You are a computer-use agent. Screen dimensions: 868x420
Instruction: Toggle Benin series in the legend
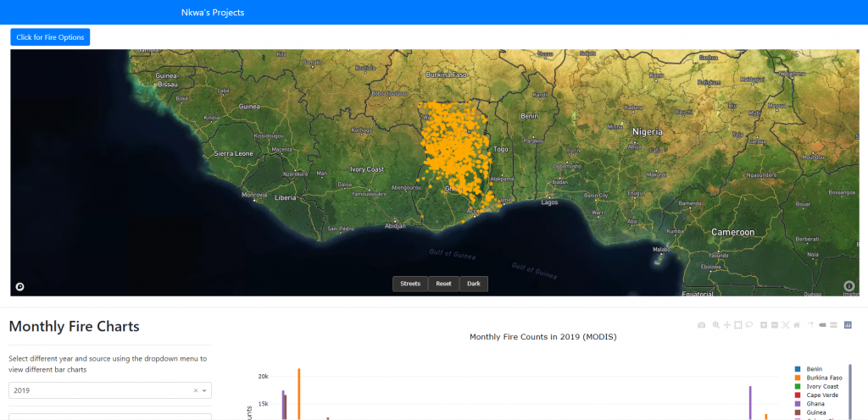[x=815, y=368]
